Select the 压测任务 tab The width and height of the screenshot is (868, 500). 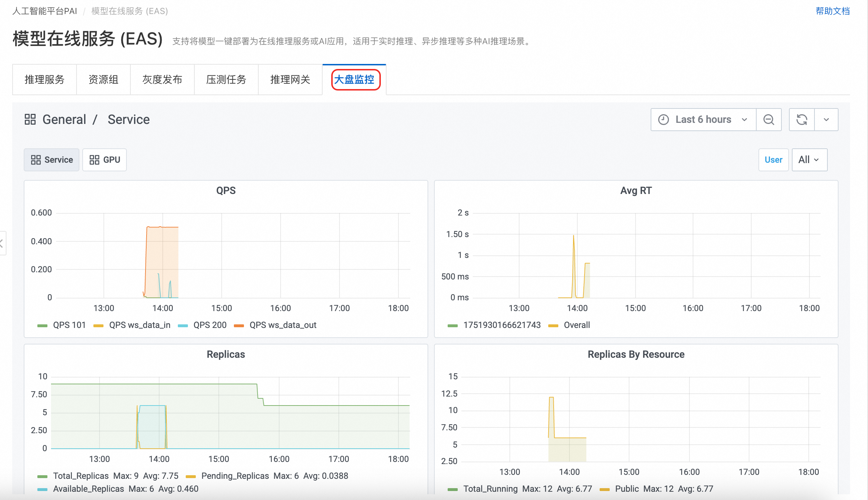pyautogui.click(x=226, y=79)
